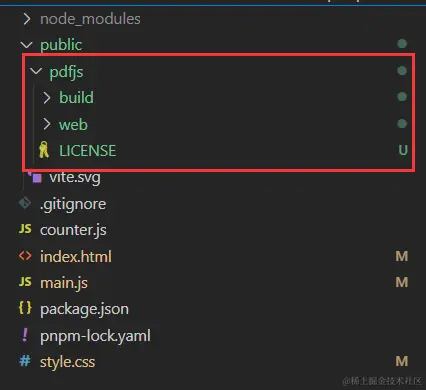Click the exclamation icon of pnpm-lock.yaml
Image resolution: width=426 pixels, height=390 pixels.
point(25,335)
